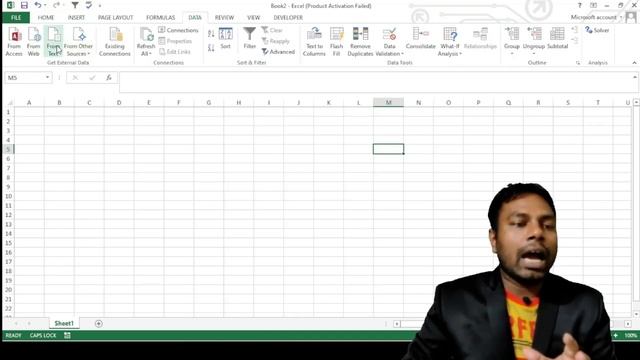
Task: Open Text to Columns wizard
Action: click(314, 42)
